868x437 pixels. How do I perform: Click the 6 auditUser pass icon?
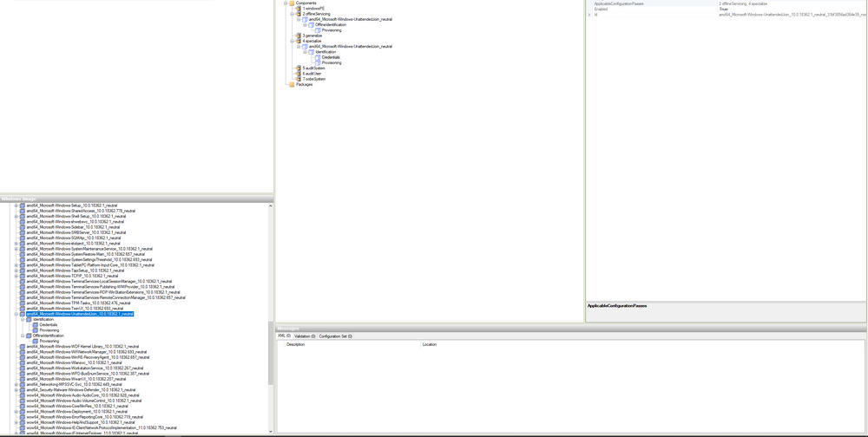[x=299, y=74]
